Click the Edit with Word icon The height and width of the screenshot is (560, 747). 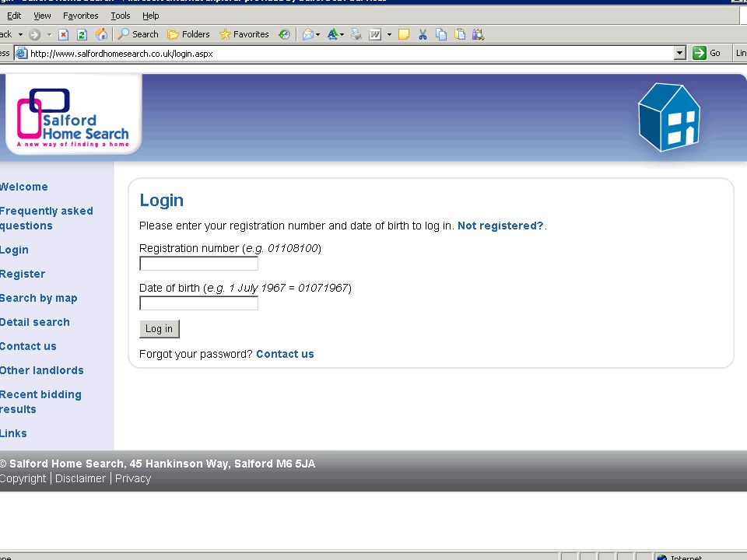pos(375,34)
